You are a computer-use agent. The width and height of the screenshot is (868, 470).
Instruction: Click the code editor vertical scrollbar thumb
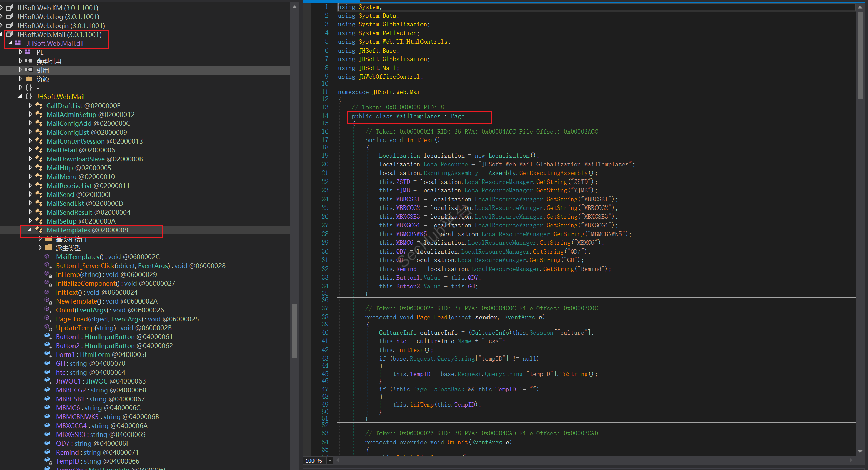(860, 55)
